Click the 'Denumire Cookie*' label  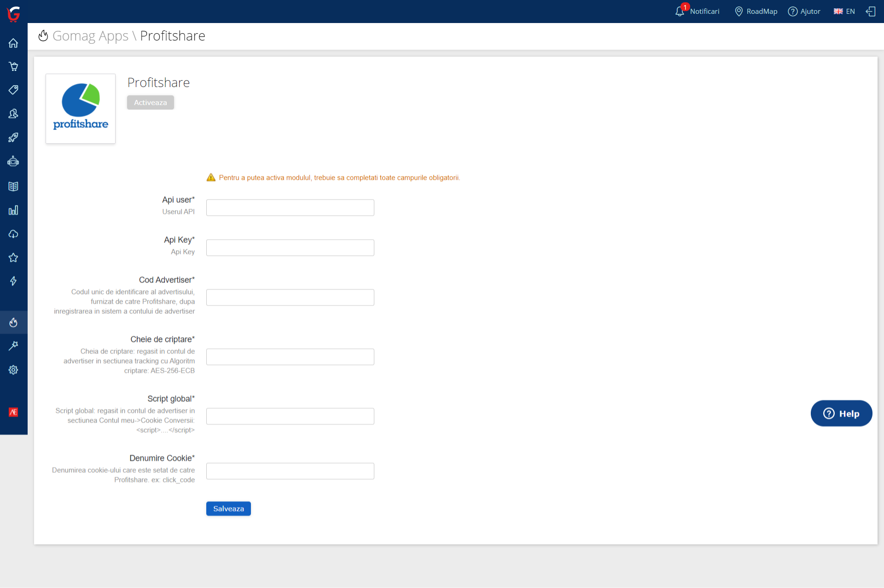[162, 458]
